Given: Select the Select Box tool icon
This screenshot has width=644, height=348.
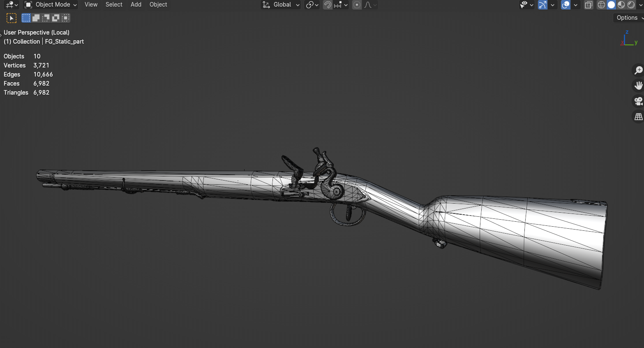Looking at the screenshot, I should (x=12, y=18).
